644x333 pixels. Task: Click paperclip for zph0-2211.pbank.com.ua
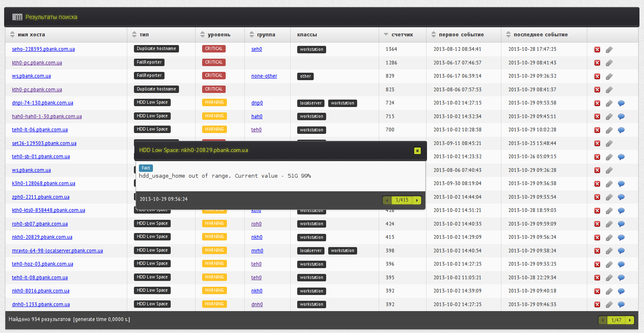(609, 197)
